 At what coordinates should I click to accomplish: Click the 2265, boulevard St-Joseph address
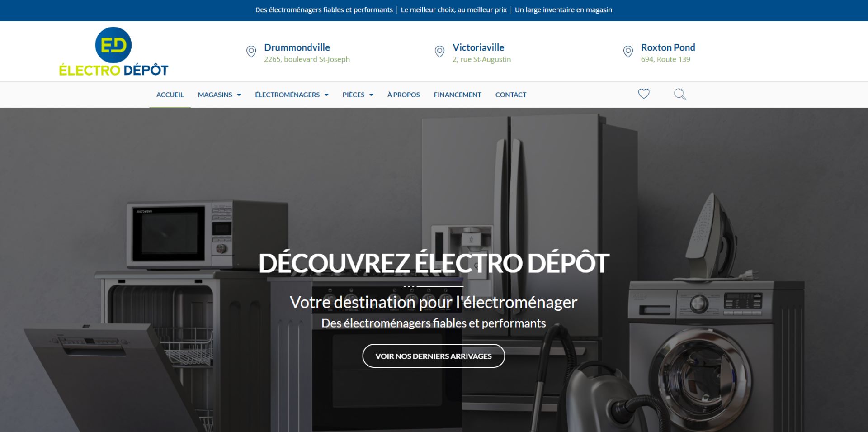point(307,59)
